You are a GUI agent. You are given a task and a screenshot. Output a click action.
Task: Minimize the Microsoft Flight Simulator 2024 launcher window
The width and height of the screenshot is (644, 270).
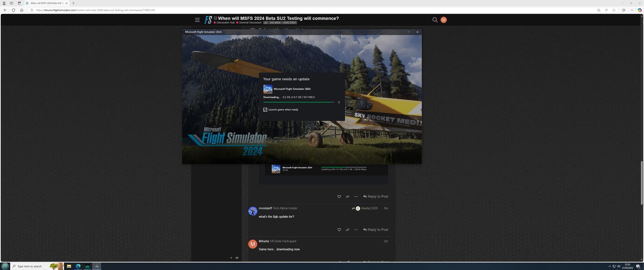tap(409, 32)
